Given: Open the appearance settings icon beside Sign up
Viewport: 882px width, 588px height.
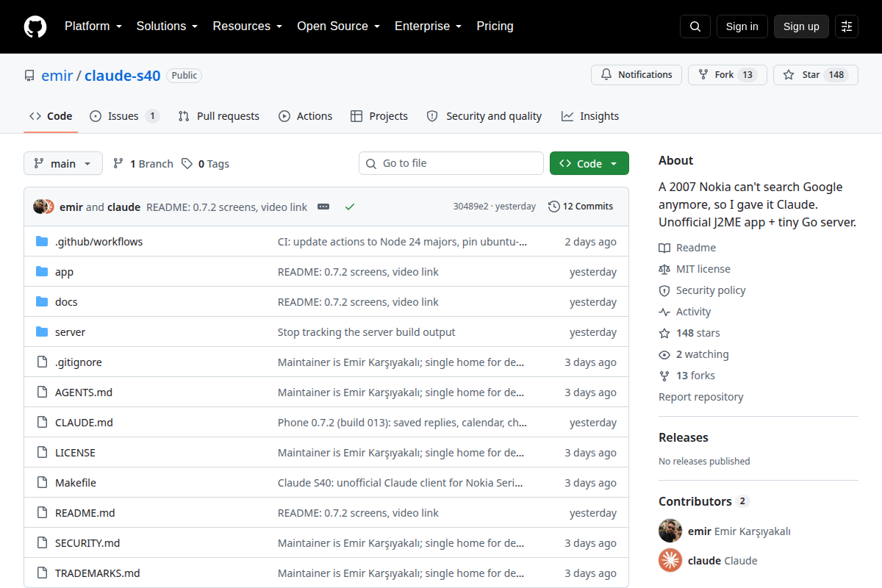Looking at the screenshot, I should (x=847, y=26).
